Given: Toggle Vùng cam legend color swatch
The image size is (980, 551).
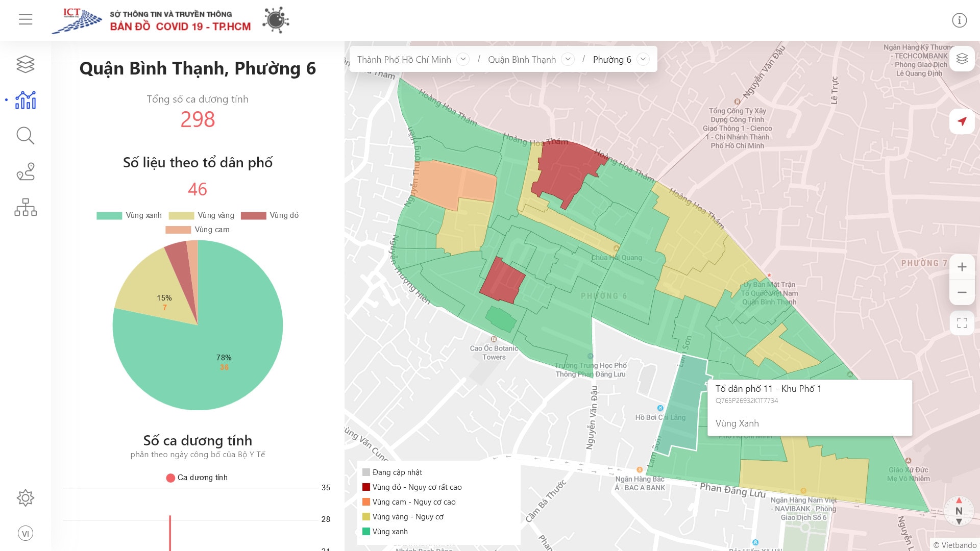Looking at the screenshot, I should point(178,230).
